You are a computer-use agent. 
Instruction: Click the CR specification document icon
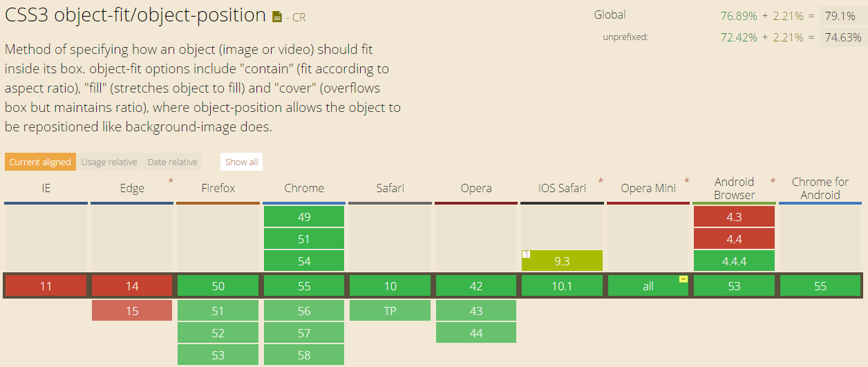(277, 17)
